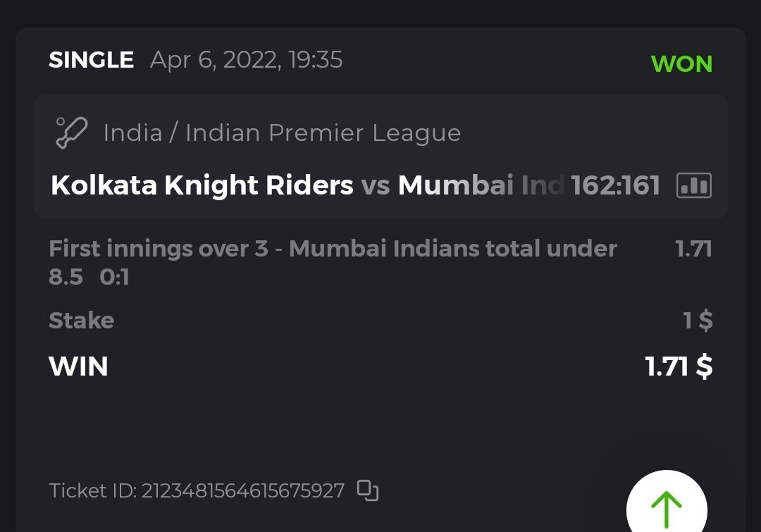Tap the 1 $ stake amount
The height and width of the screenshot is (532, 761).
tap(698, 321)
